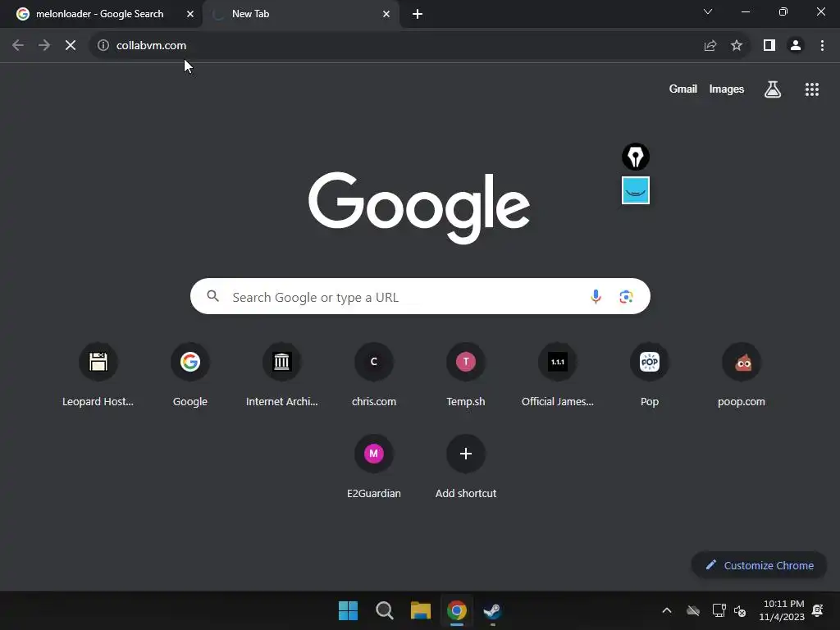Open the Internet Archive shortcut

pos(282,376)
